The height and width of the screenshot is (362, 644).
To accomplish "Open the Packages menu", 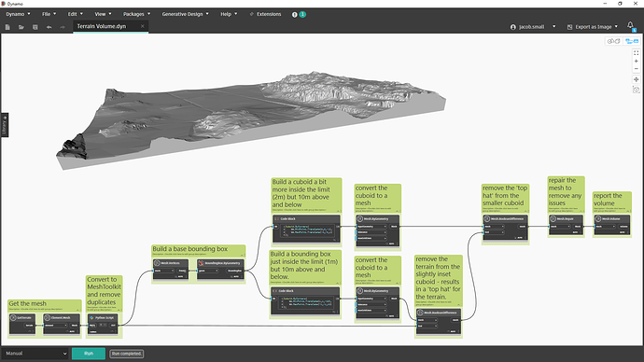I will (136, 14).
